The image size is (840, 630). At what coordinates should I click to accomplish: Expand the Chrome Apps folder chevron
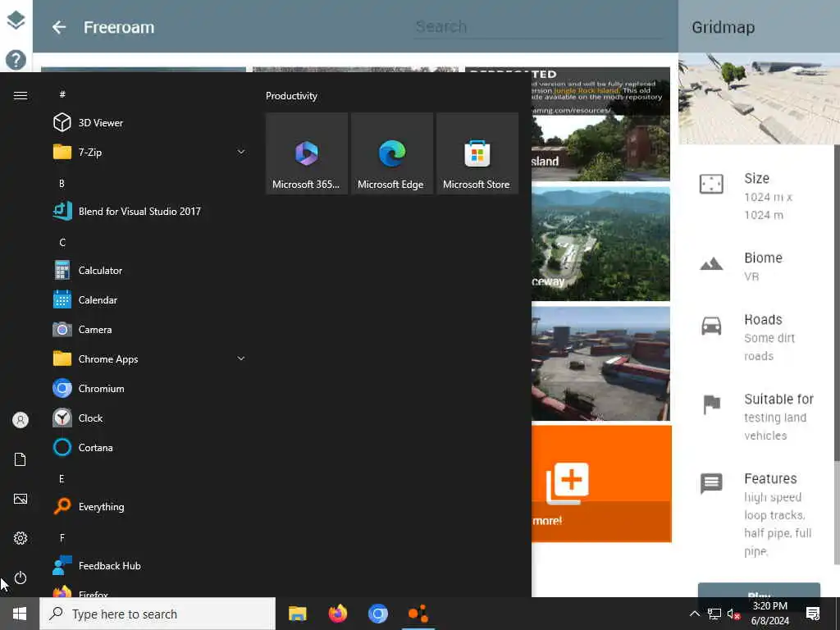point(241,358)
